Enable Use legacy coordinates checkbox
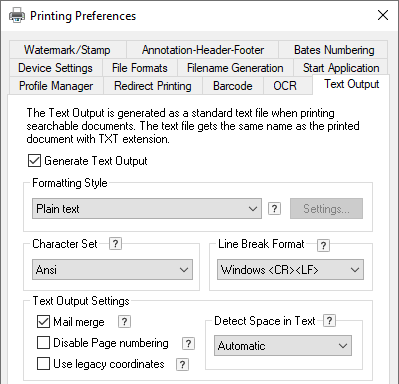This screenshot has width=399, height=384. tap(43, 364)
